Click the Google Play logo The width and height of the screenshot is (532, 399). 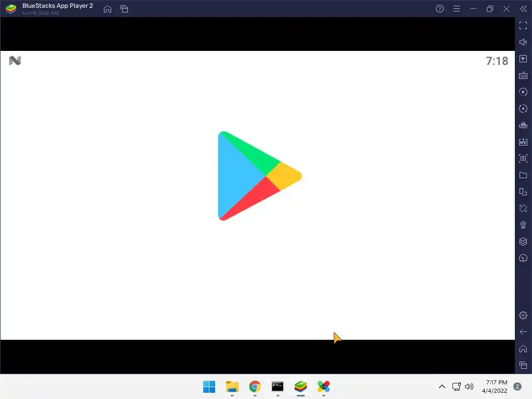(x=260, y=176)
